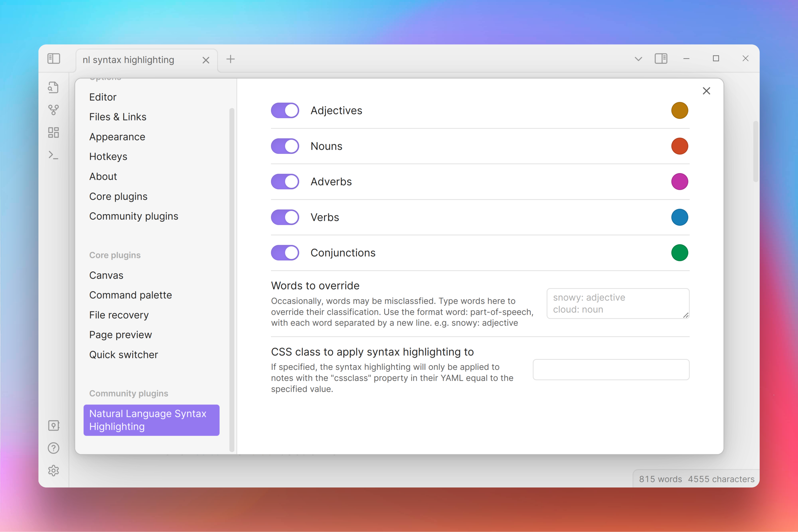Collapse the left sidebar toggle icon

point(54,59)
